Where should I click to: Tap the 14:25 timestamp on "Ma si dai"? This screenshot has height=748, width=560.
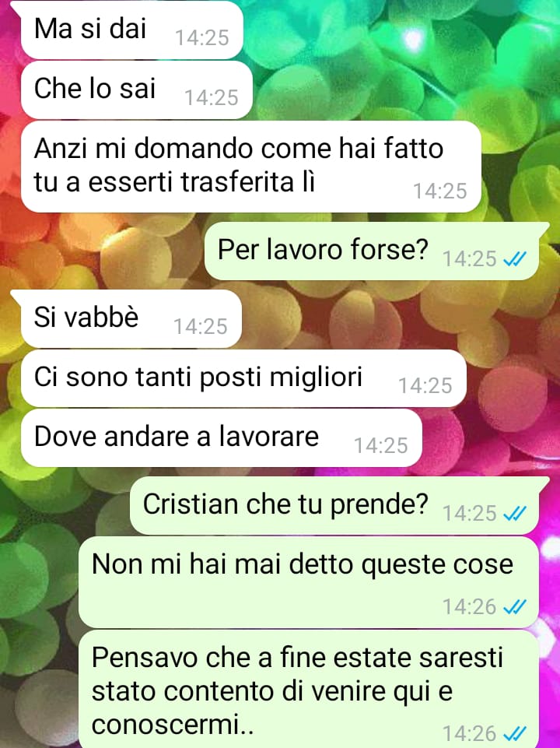click(x=202, y=37)
